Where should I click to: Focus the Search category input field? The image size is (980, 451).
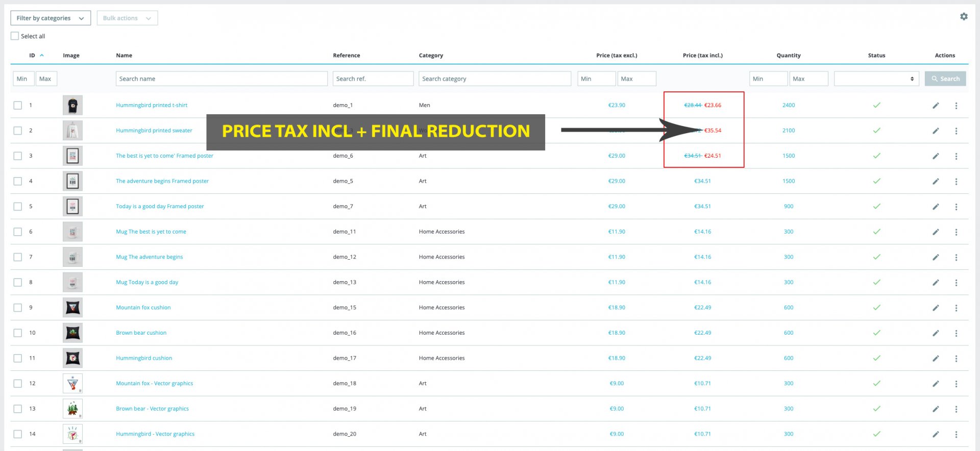click(495, 79)
